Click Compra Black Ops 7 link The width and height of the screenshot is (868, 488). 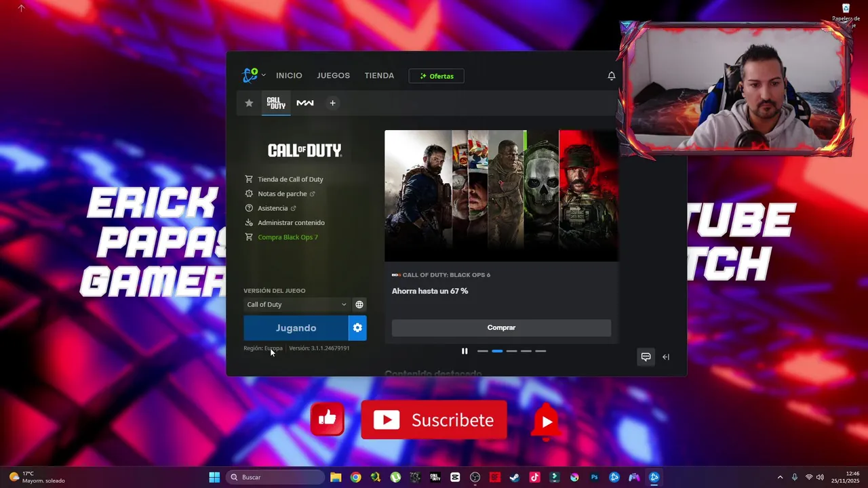pyautogui.click(x=288, y=237)
